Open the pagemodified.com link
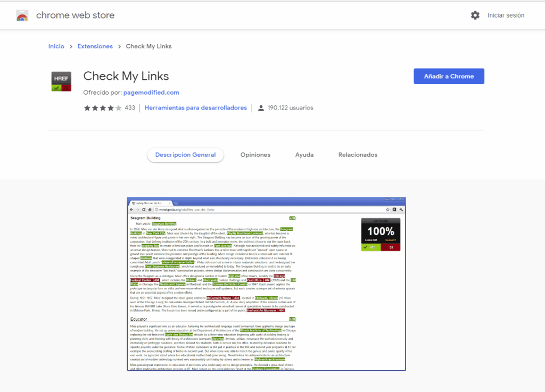Viewport: 545px width, 392px height. [x=151, y=93]
